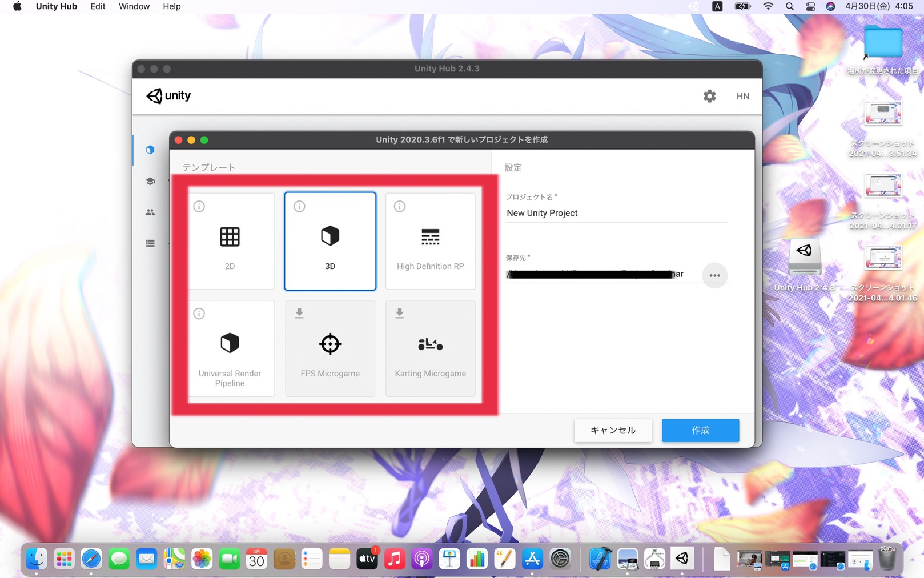Pick the Karting Microgame template

pos(430,348)
